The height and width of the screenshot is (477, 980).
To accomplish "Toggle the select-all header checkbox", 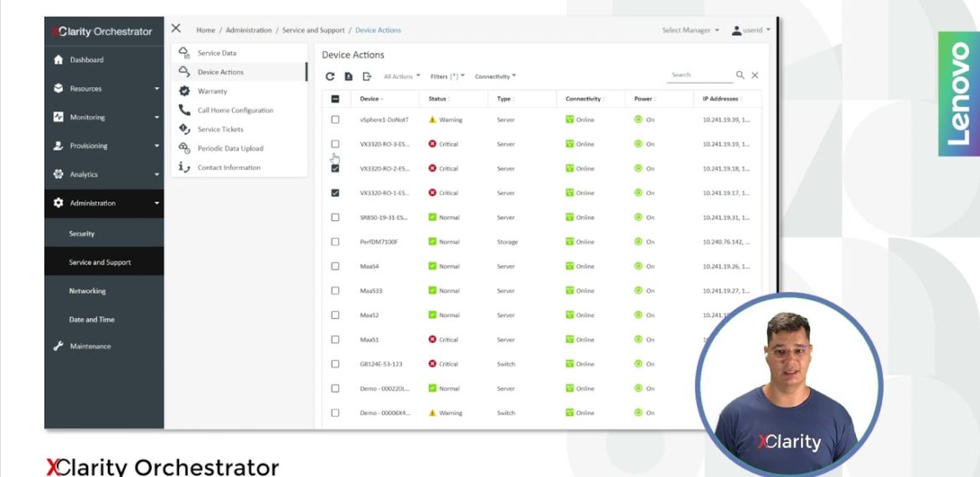I will click(335, 99).
